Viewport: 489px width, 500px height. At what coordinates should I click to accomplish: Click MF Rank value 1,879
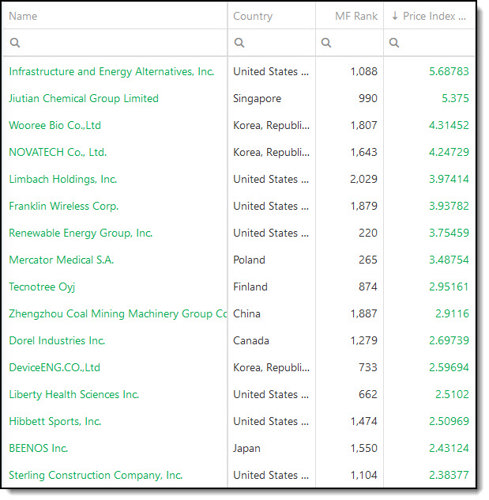[364, 206]
